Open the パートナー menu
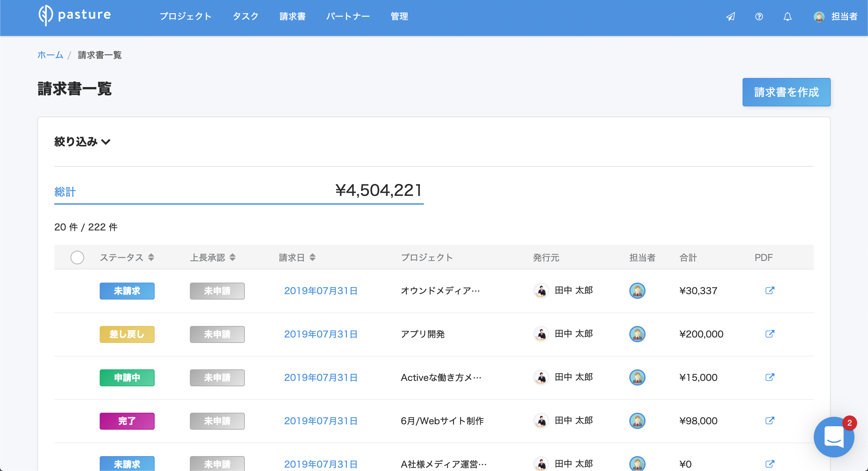Screen dimensions: 868x471 click(348, 16)
